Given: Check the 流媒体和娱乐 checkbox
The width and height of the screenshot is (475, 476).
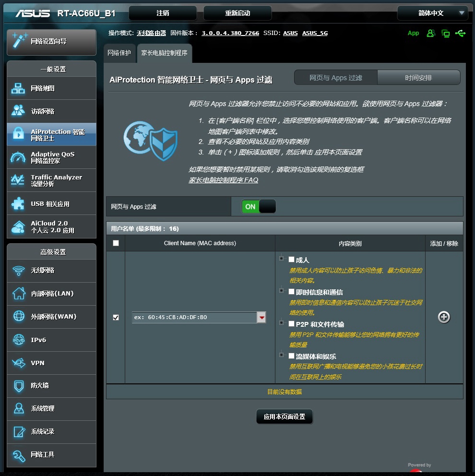Looking at the screenshot, I should pyautogui.click(x=291, y=356).
